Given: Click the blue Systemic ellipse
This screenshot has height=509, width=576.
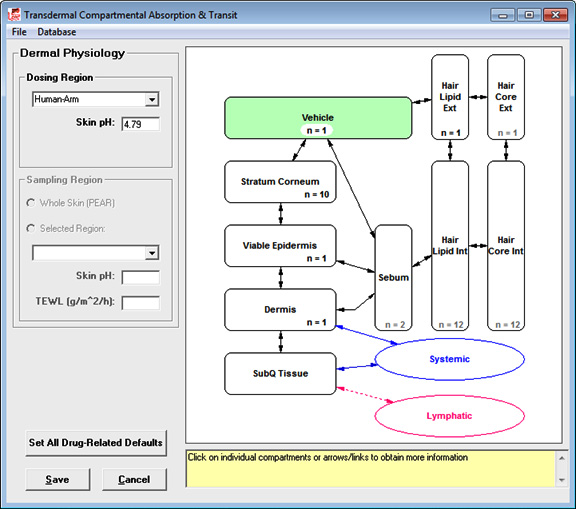Looking at the screenshot, I should [x=450, y=359].
